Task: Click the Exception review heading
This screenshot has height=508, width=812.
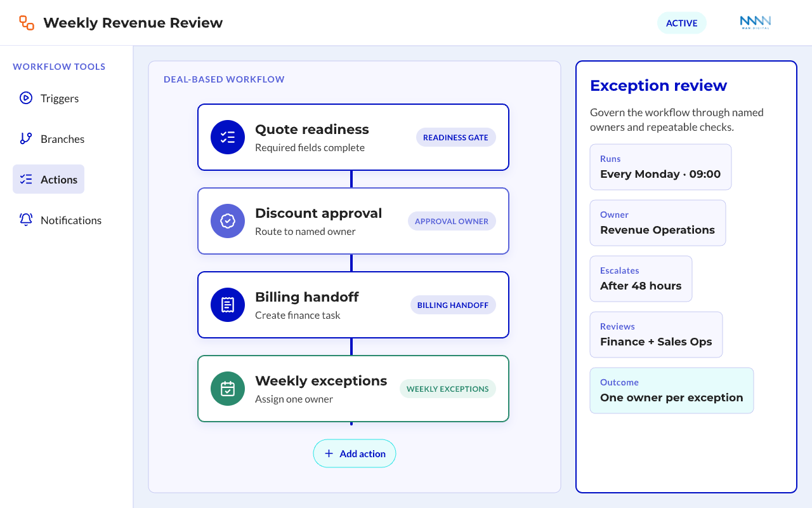Action: [658, 86]
